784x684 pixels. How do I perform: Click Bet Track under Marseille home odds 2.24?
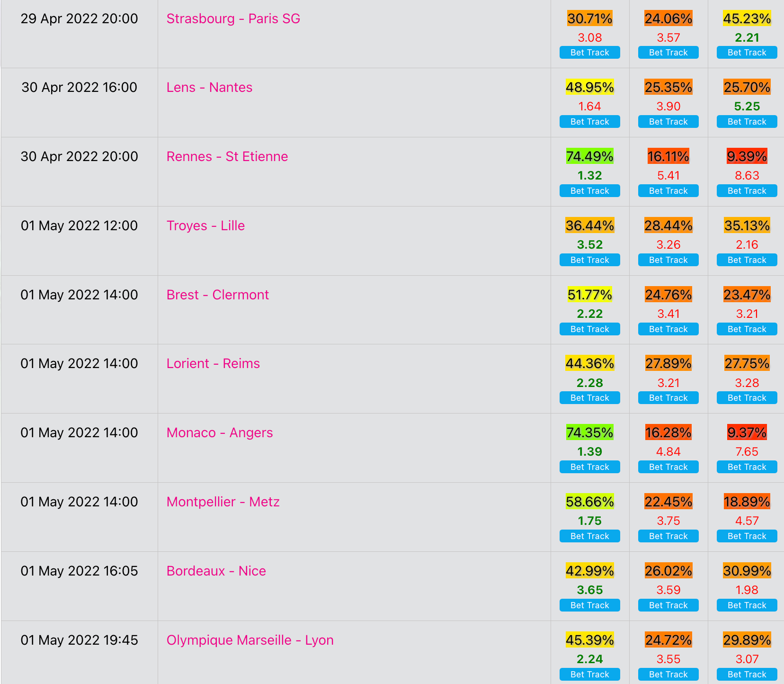[590, 675]
